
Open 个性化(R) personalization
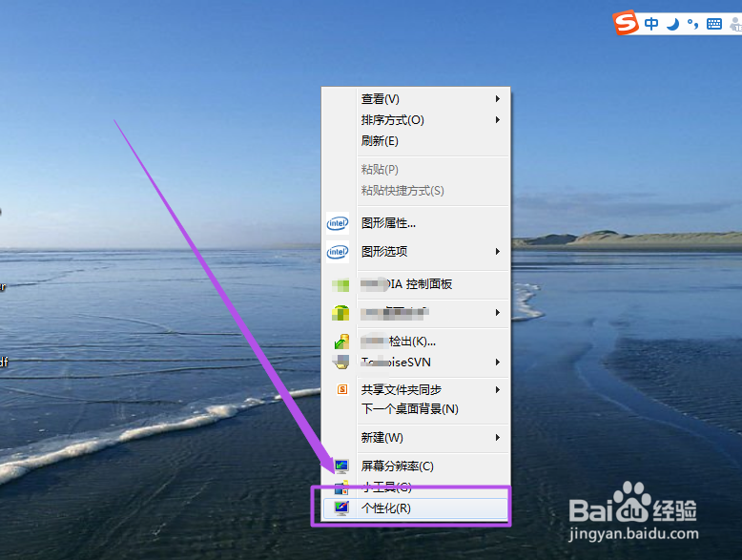[415, 508]
